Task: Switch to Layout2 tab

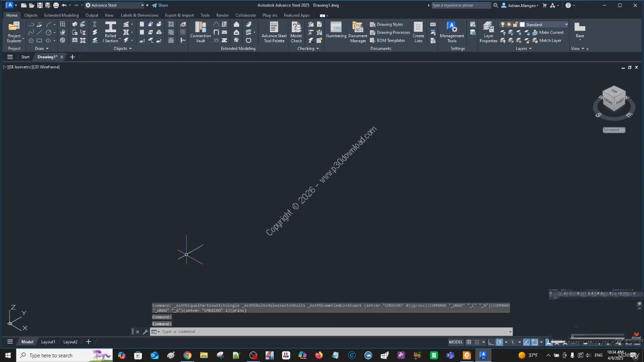Action: coord(70,342)
